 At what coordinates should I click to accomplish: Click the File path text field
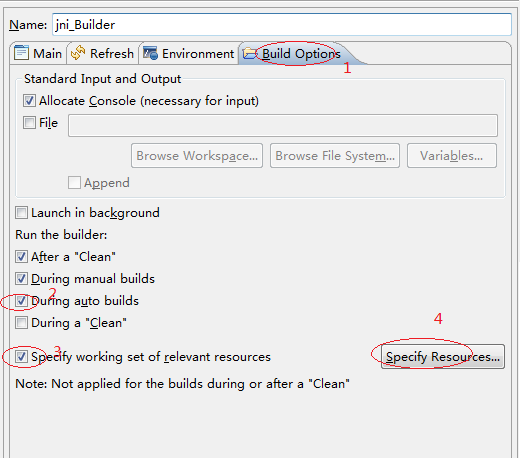[x=283, y=125]
